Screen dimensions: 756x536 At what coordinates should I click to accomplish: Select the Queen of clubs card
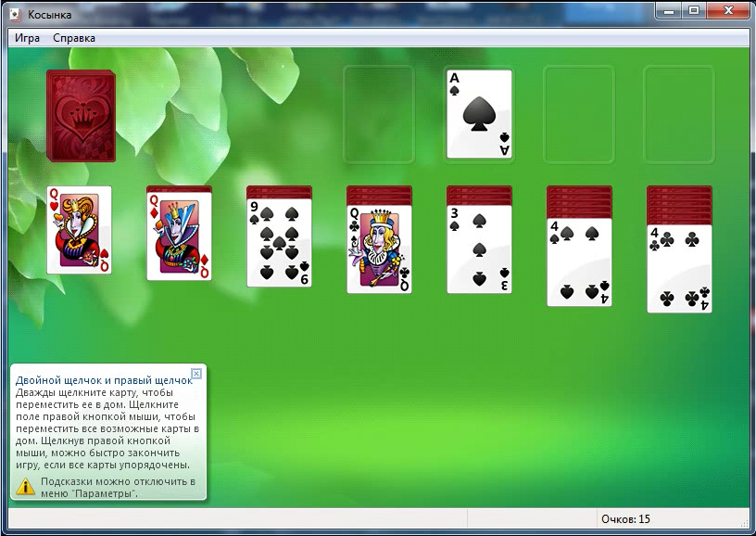tap(379, 249)
